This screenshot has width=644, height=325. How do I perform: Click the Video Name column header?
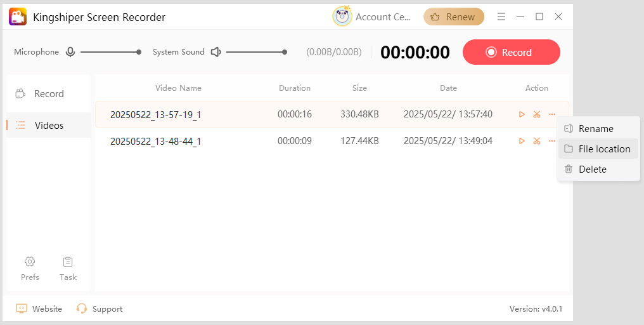178,88
